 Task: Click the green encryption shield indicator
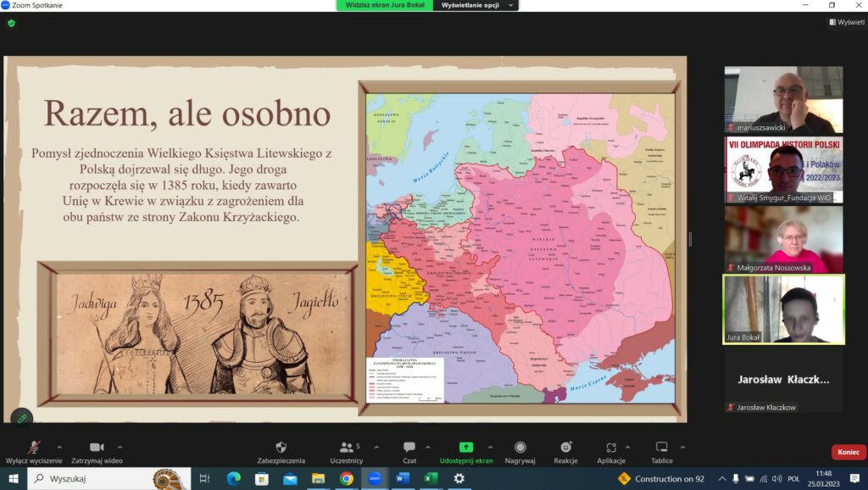tap(11, 23)
